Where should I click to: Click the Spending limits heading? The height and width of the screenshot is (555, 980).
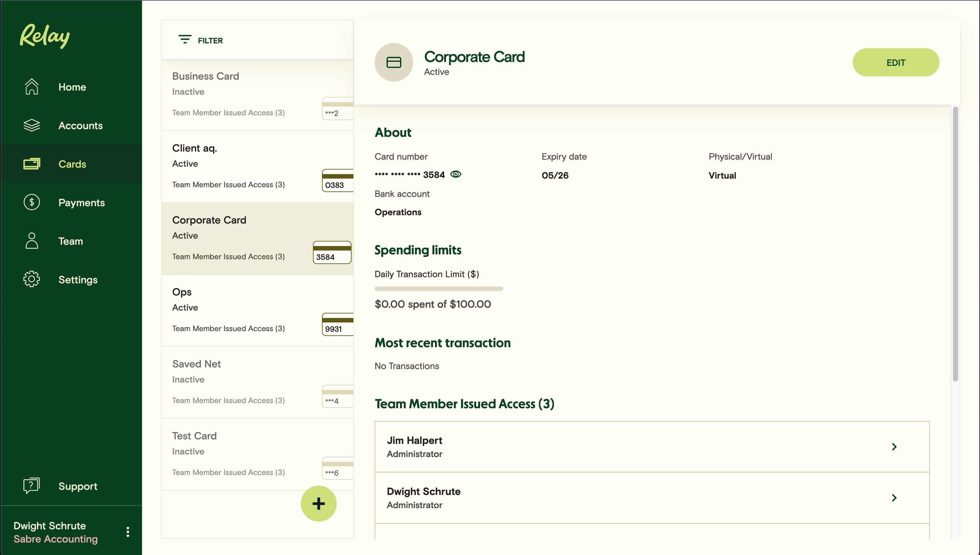(x=418, y=250)
